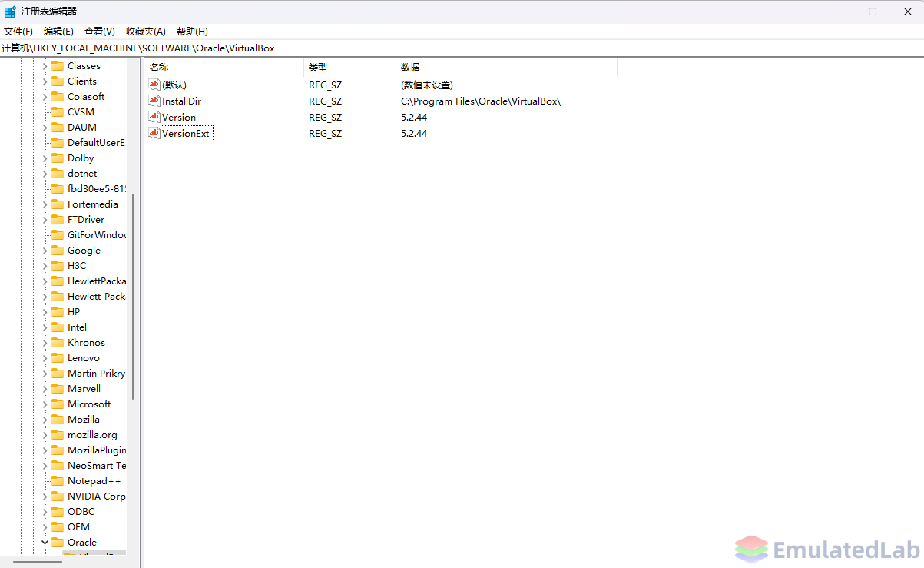Open the 查看(V) menu
924x568 pixels.
(99, 31)
